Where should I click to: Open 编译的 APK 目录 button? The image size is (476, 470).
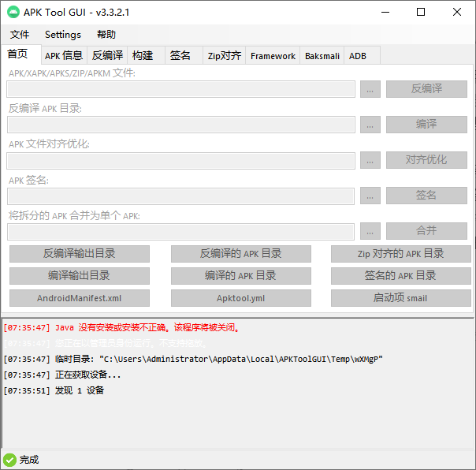[x=240, y=276]
